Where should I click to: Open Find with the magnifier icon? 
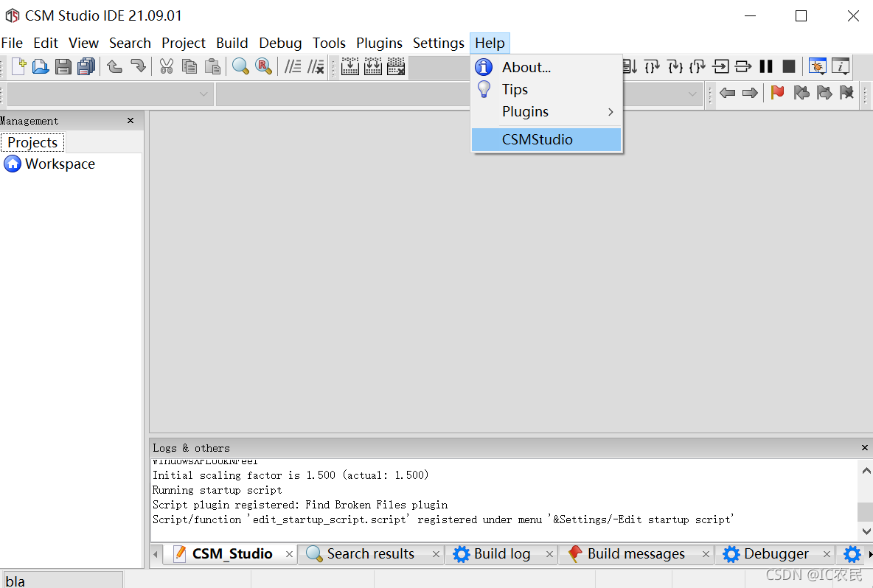240,66
